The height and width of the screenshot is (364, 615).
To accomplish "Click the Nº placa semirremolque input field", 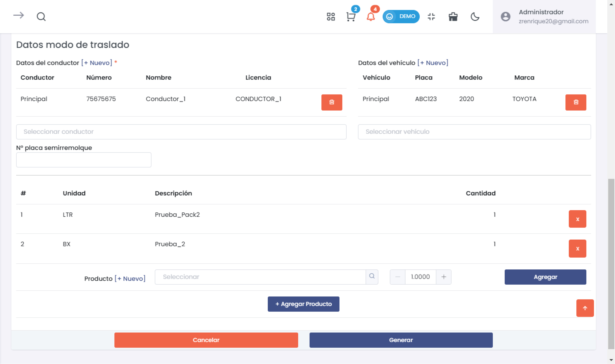I will tap(83, 160).
